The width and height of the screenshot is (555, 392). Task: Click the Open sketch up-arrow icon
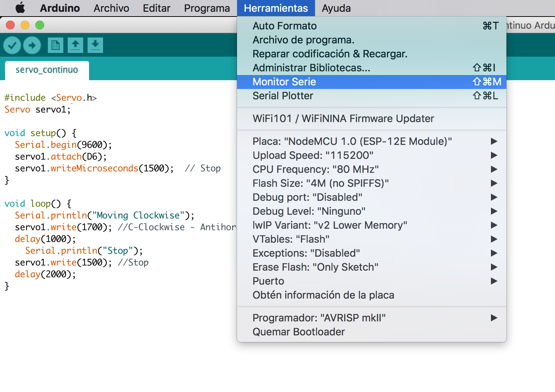[75, 45]
